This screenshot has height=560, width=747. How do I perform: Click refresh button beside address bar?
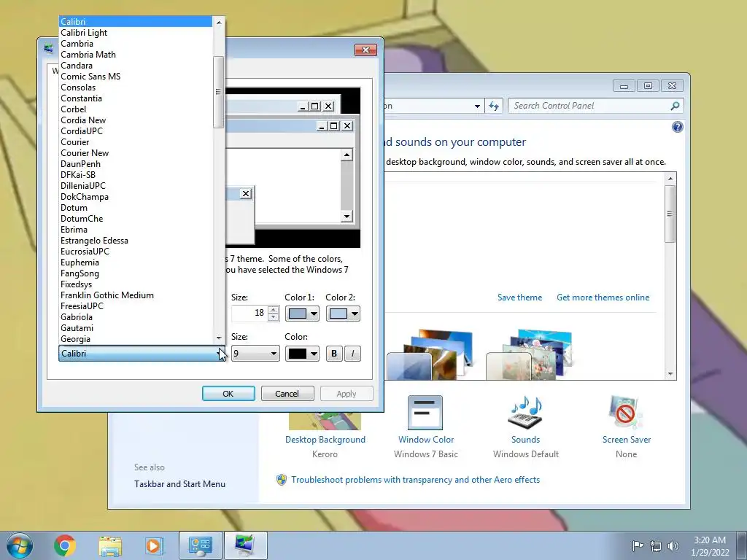[x=494, y=106]
